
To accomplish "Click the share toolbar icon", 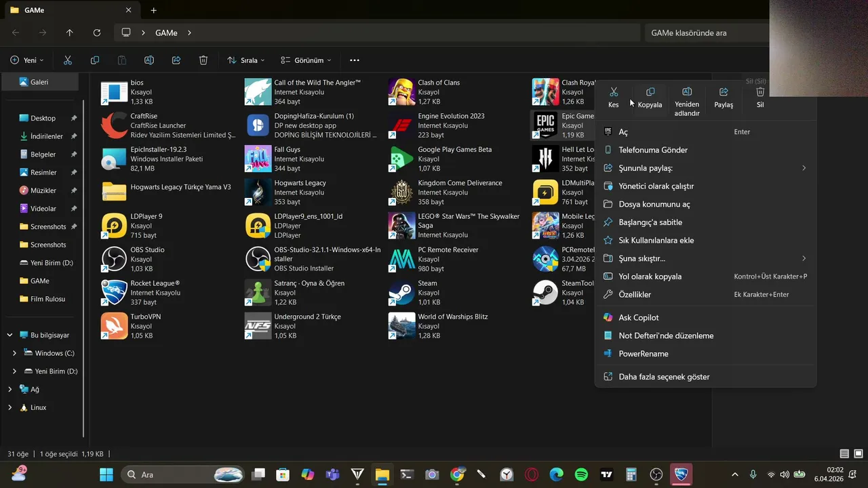I will 176,60.
